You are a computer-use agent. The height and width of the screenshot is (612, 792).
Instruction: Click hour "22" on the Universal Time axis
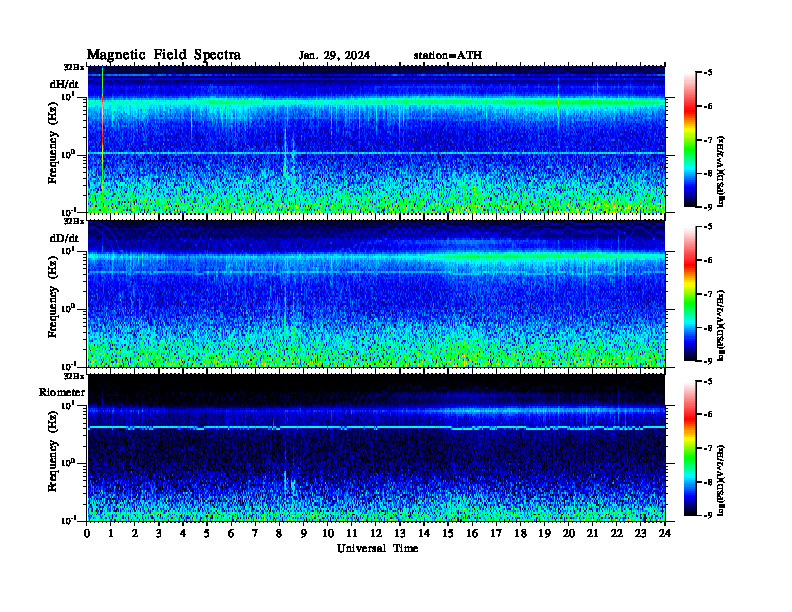[617, 534]
